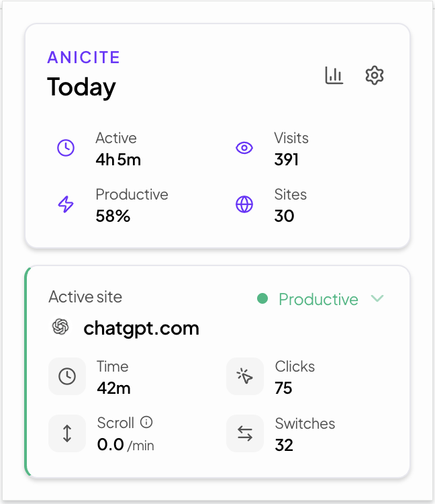Open settings via the gear icon
The height and width of the screenshot is (504, 435).
click(x=374, y=75)
